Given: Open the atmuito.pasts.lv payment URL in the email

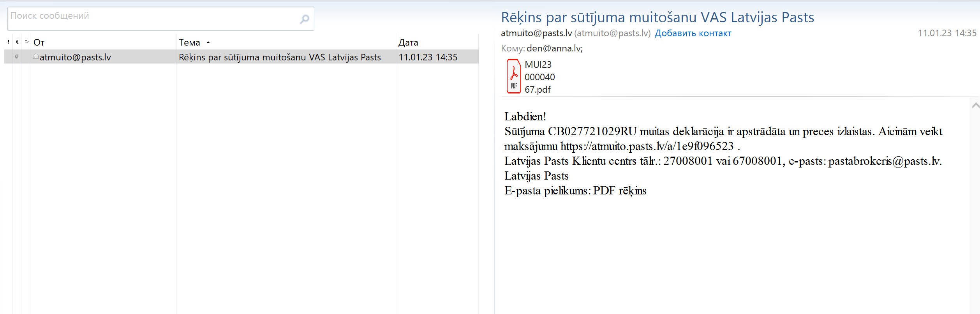Looking at the screenshot, I should click(647, 146).
